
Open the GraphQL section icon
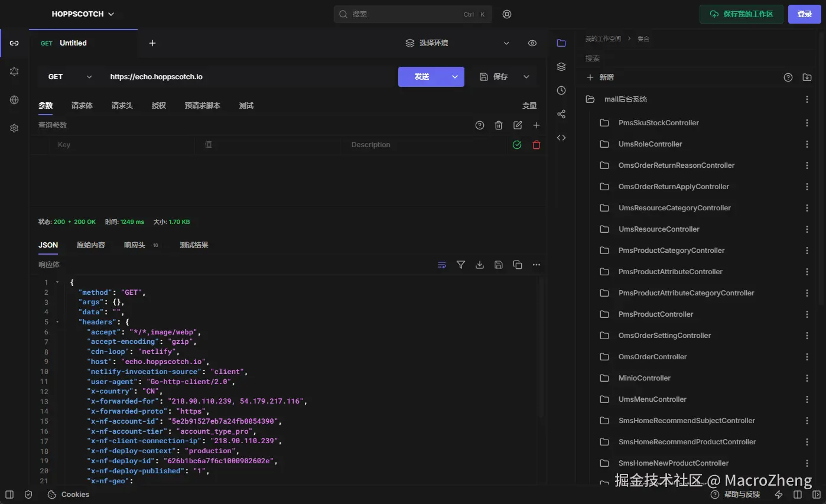point(14,71)
